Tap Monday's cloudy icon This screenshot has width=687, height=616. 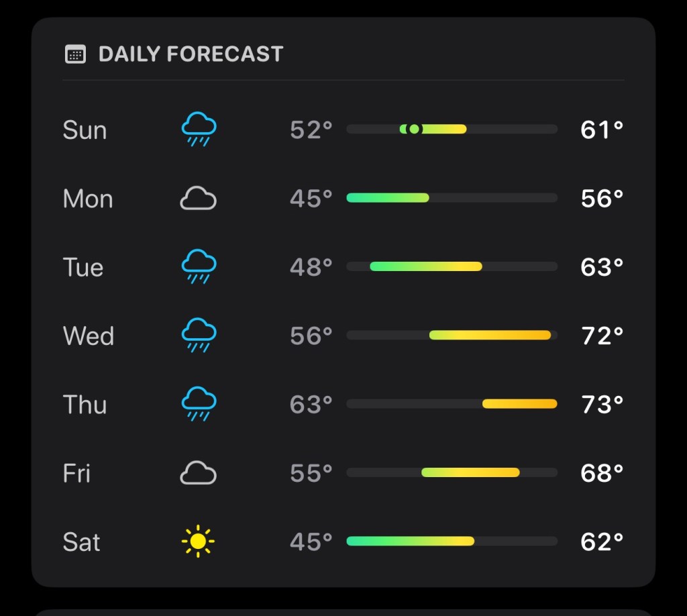pyautogui.click(x=199, y=199)
